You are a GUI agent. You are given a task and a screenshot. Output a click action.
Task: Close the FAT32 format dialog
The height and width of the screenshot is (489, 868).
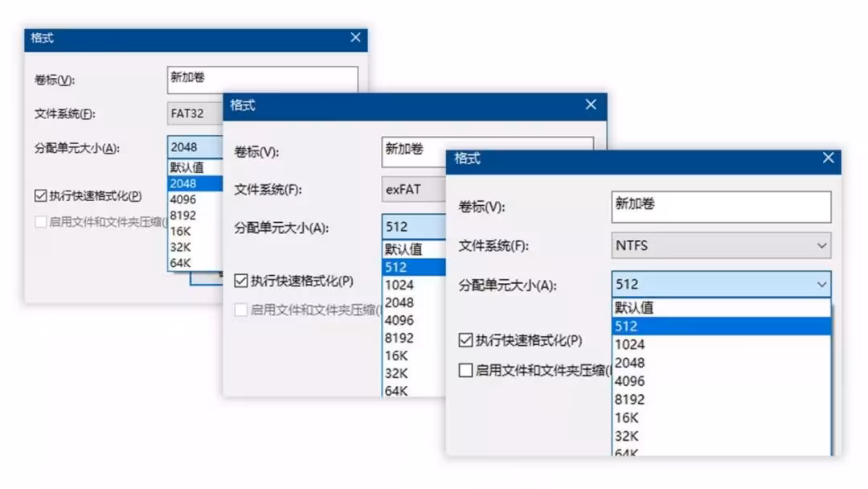pos(355,38)
